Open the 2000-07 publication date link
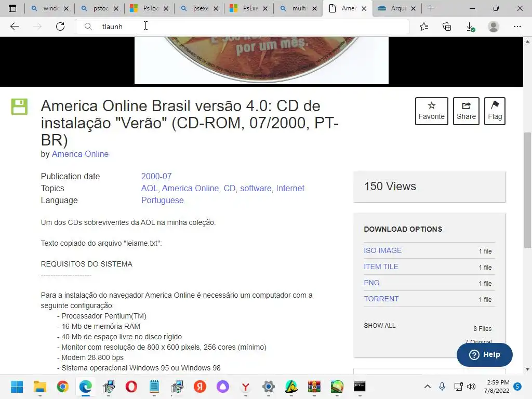The width and height of the screenshot is (532, 399). pyautogui.click(x=156, y=177)
